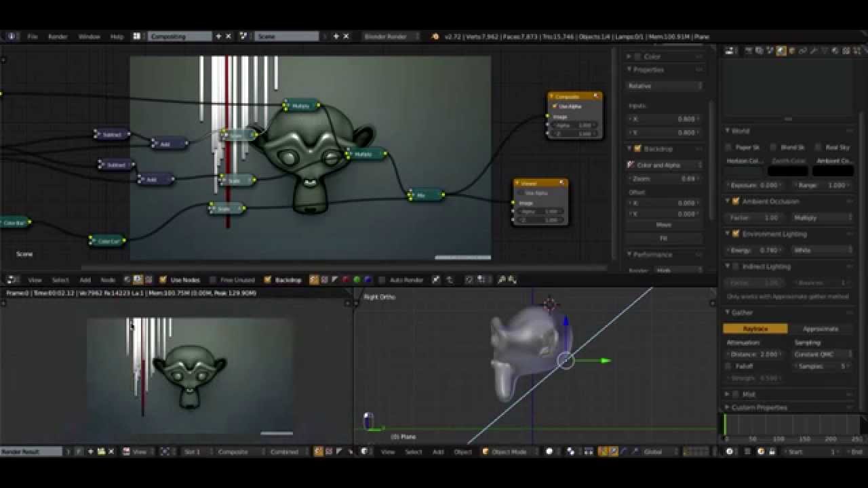Viewport: 868px width, 488px height.
Task: Click Paper Sky option
Action: click(742, 147)
